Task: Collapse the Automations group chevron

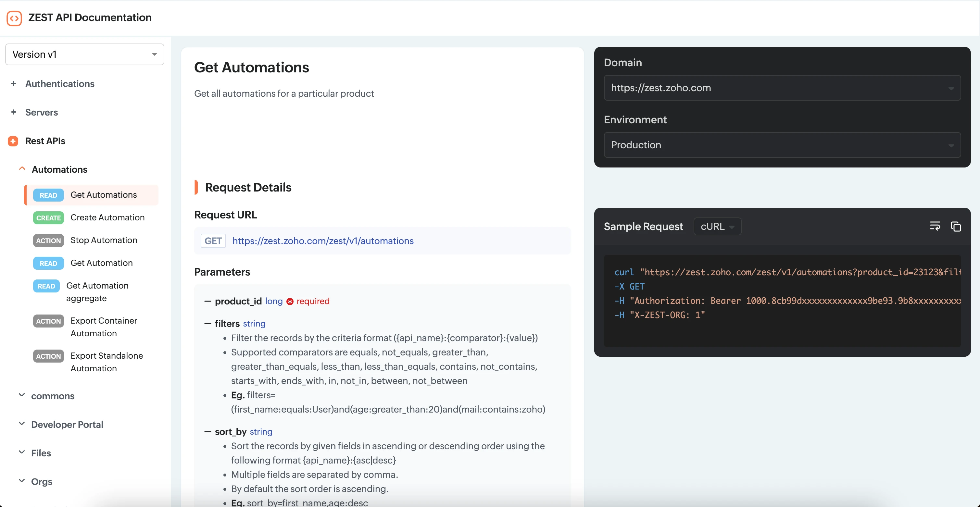Action: click(x=22, y=169)
